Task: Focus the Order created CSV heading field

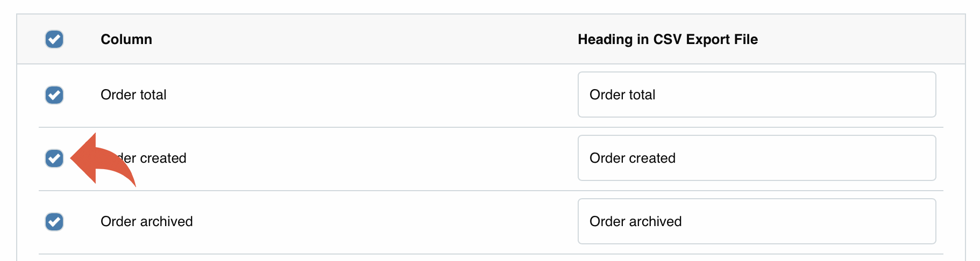Action: click(x=756, y=158)
